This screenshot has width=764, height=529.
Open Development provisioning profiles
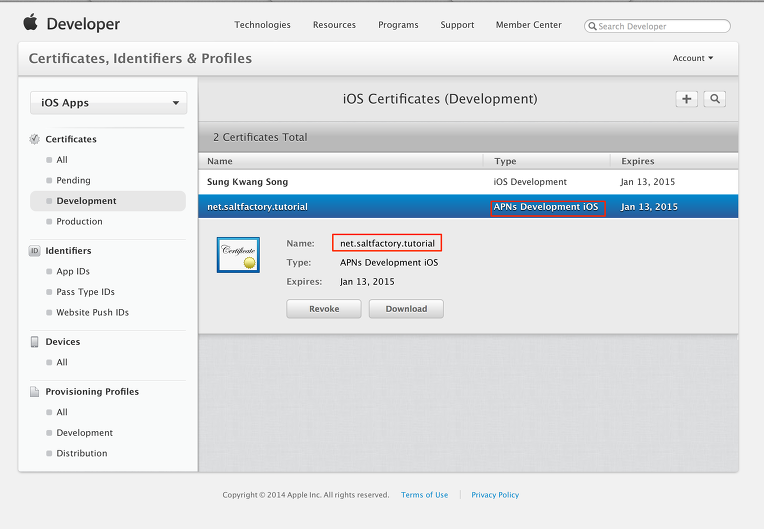84,433
